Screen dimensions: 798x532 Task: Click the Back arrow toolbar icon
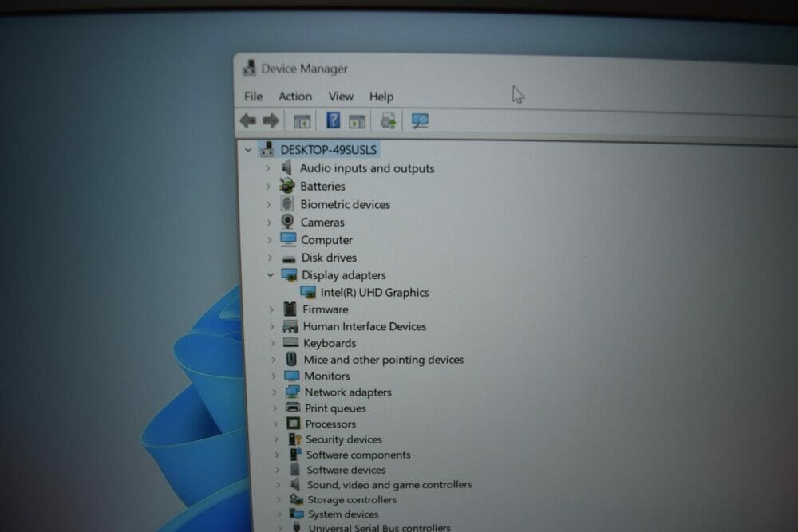(x=248, y=120)
